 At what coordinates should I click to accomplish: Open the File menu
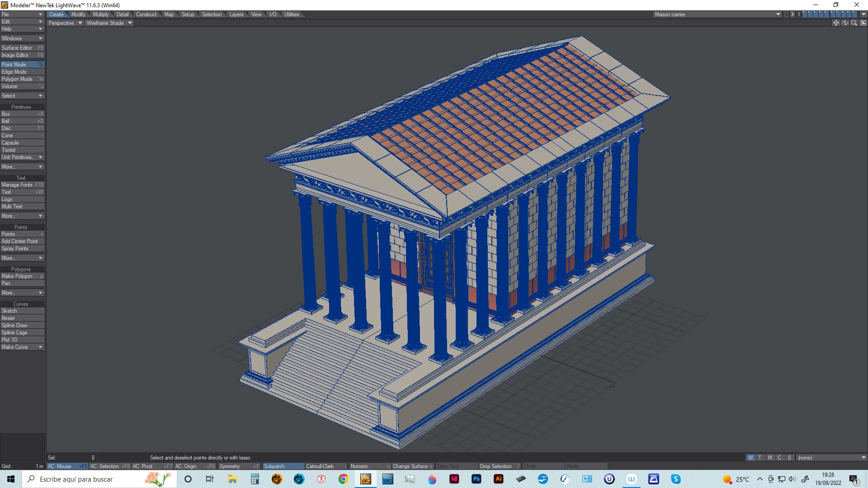(x=22, y=14)
